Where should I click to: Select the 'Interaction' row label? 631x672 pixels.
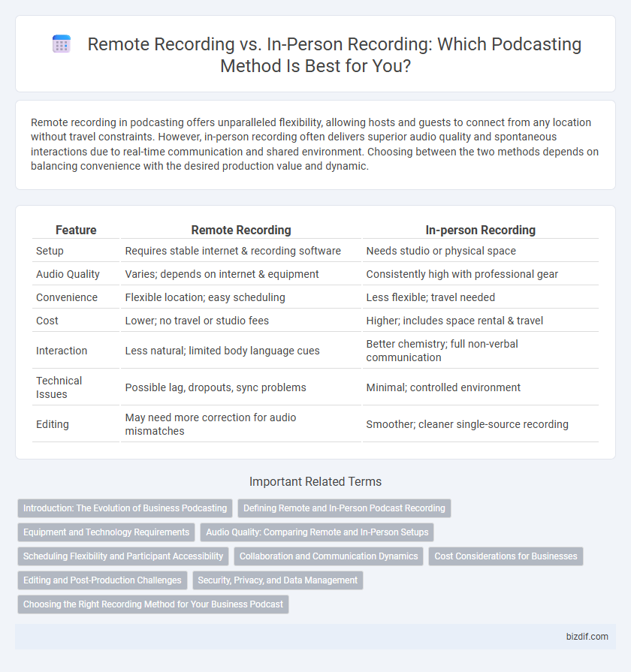(x=62, y=350)
